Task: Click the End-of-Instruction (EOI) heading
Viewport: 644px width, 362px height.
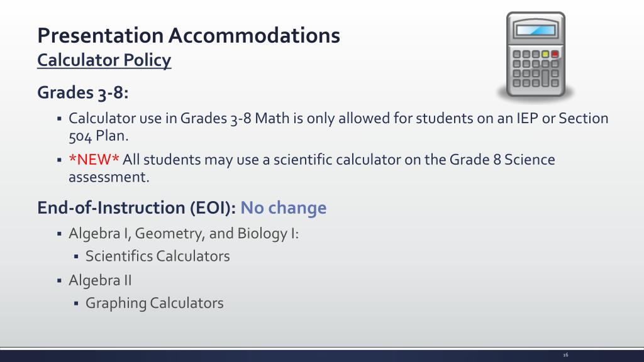Action: pos(136,207)
